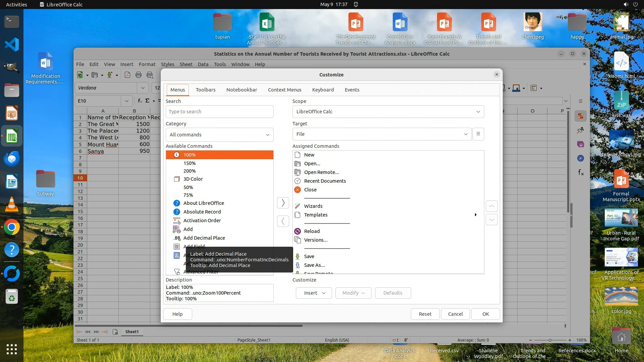Open LibreOffice Writer from the dock
The height and width of the screenshot is (362, 644).
click(x=12, y=182)
